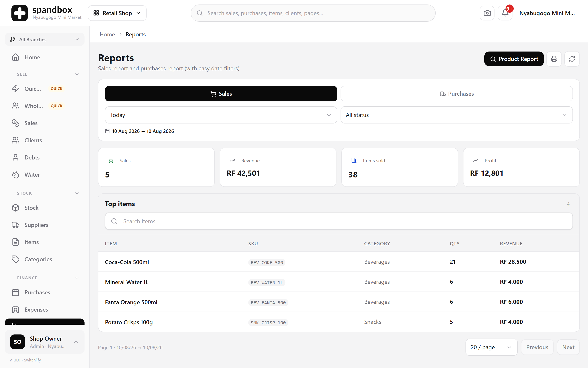
Task: Click the RF 42,501 revenue total
Action: pos(243,173)
